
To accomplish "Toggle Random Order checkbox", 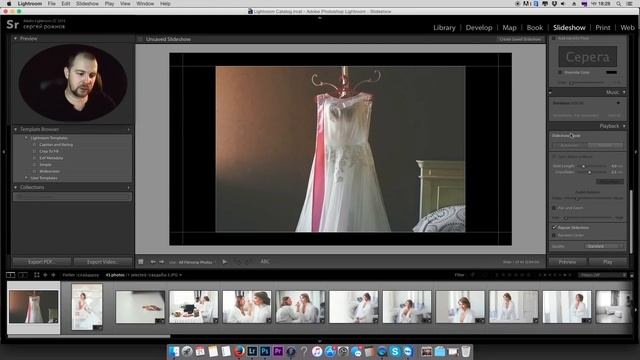I will click(554, 235).
